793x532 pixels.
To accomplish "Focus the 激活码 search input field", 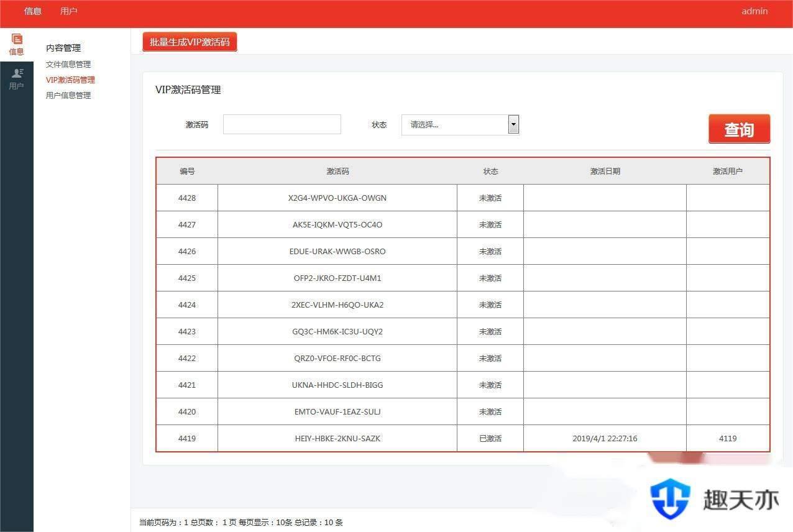I will [282, 124].
